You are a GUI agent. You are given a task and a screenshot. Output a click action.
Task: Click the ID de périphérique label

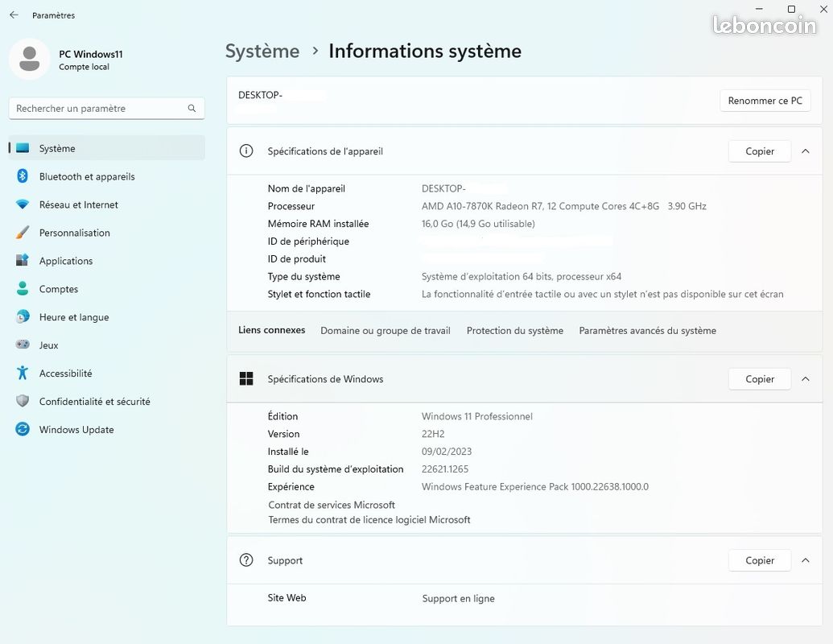coord(308,242)
